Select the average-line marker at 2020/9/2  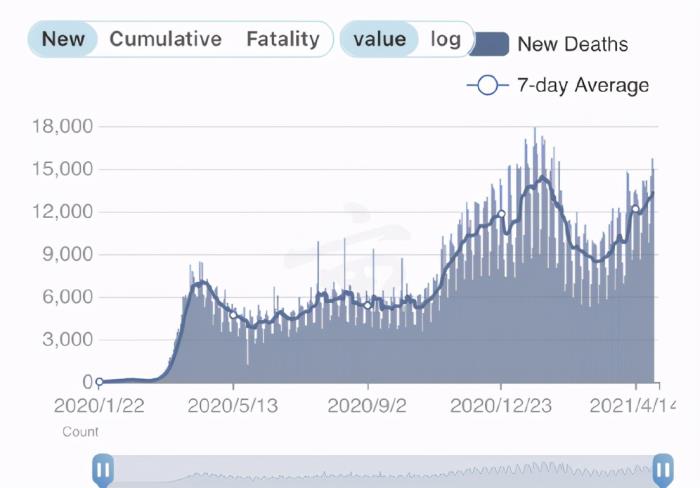coord(368,305)
